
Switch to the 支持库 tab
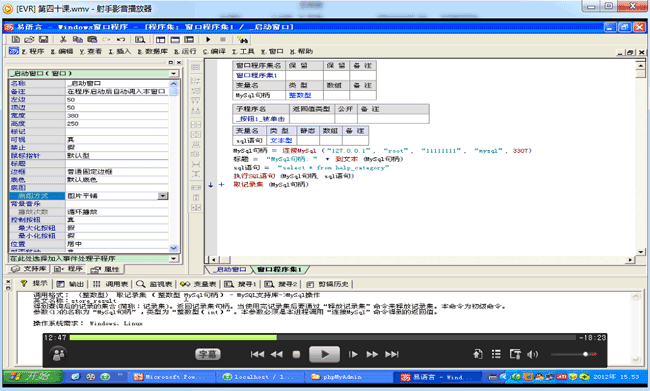tap(29, 269)
